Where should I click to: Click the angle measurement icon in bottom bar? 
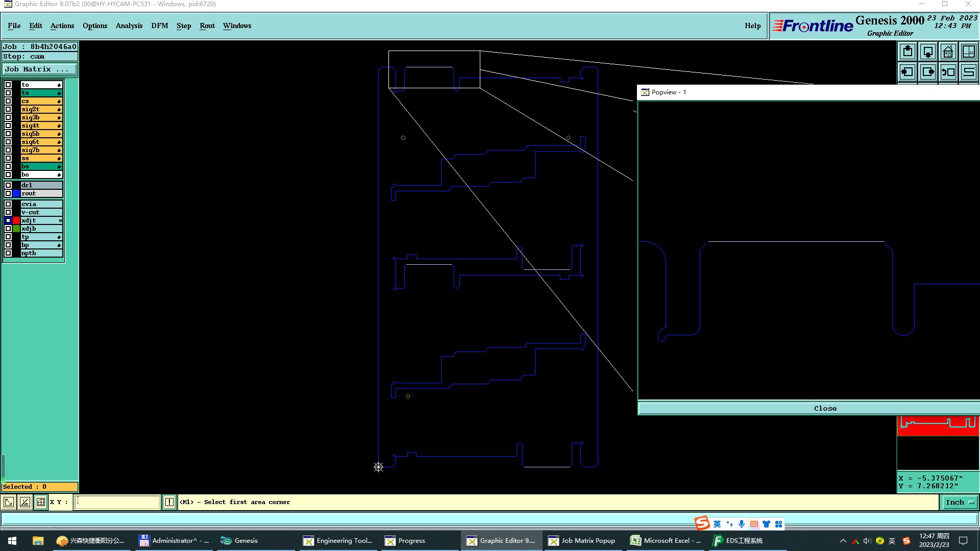click(24, 502)
